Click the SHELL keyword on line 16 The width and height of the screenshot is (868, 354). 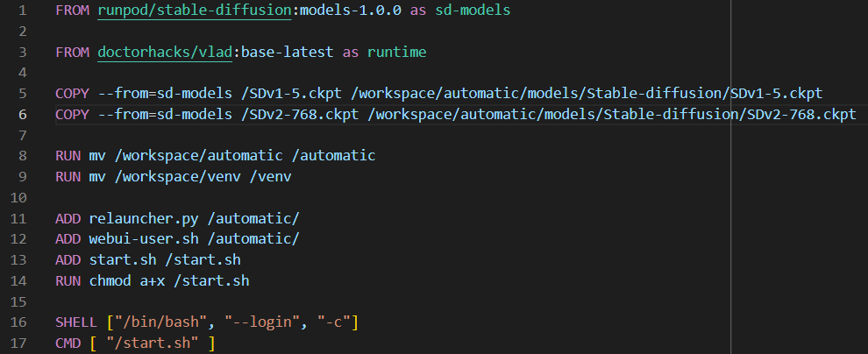76,322
